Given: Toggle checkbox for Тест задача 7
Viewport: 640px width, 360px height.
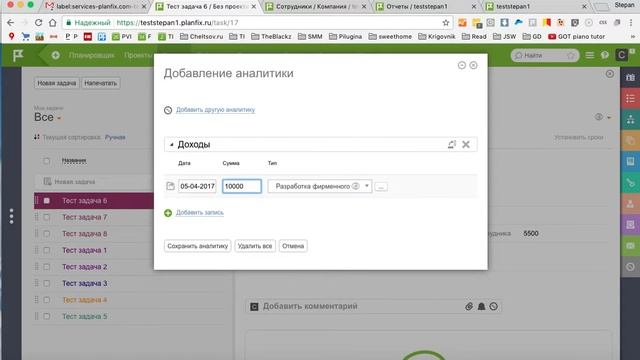Looking at the screenshot, I should [47, 218].
